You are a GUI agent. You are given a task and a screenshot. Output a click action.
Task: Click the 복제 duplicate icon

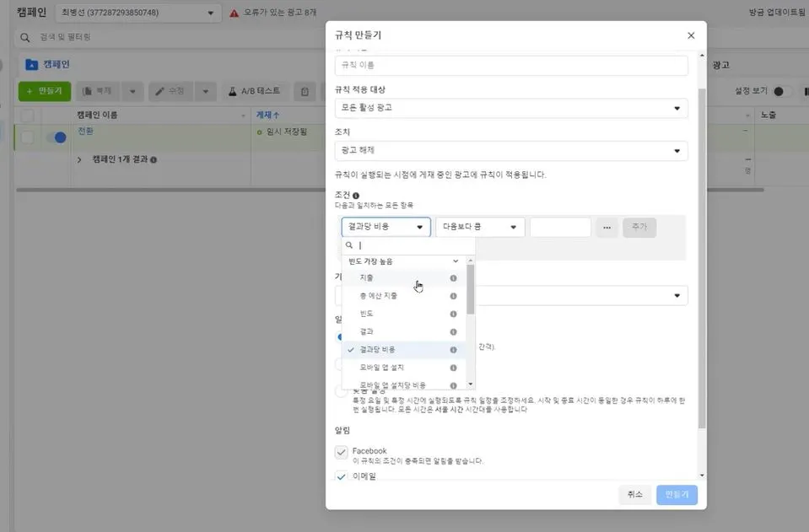(87, 90)
